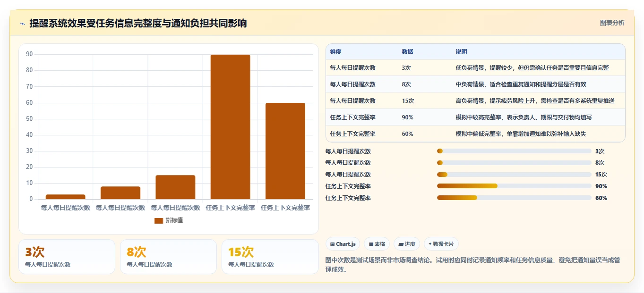Viewport: 644px width, 293px height.
Task: Click the Chart.js chip icon
Action: pos(333,244)
